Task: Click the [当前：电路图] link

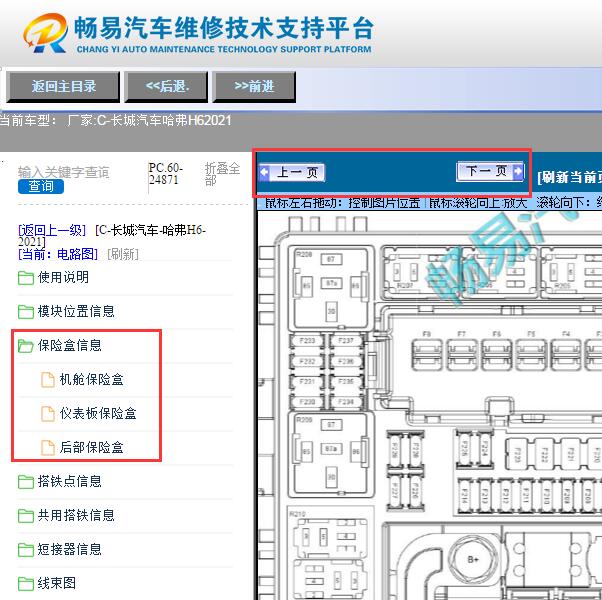Action: tap(58, 254)
